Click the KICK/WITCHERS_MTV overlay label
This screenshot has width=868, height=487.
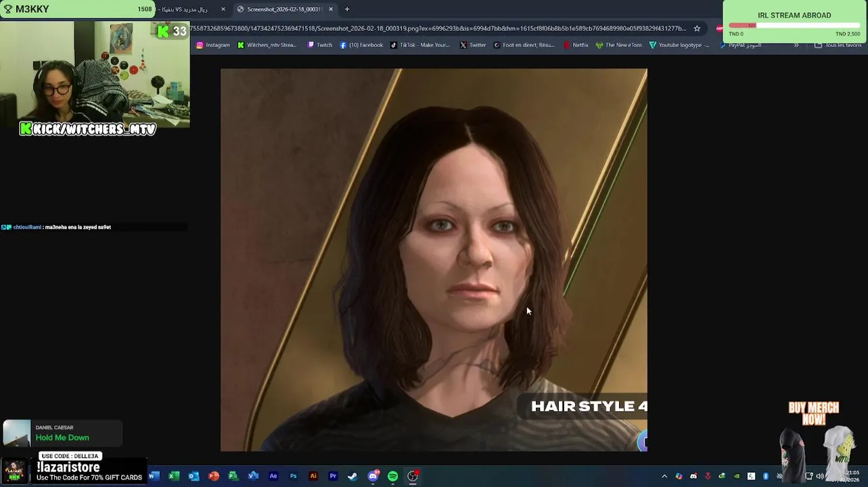pyautogui.click(x=88, y=129)
